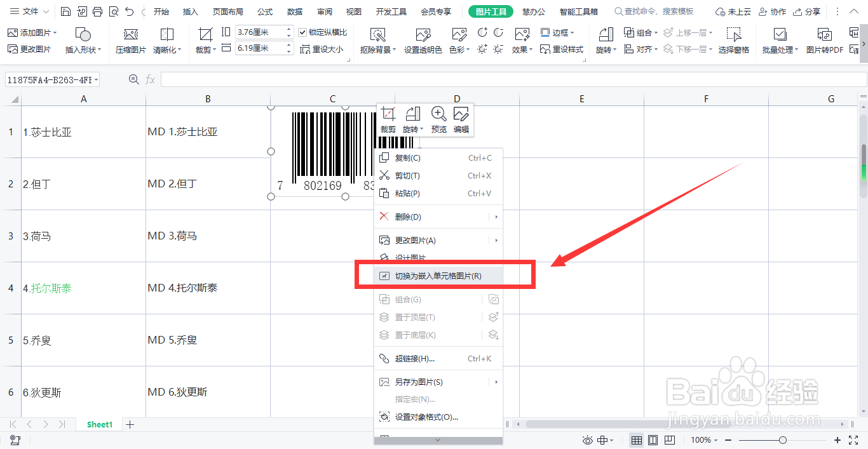Click the increase contrast icon
This screenshot has height=449, width=868.
click(x=482, y=32)
